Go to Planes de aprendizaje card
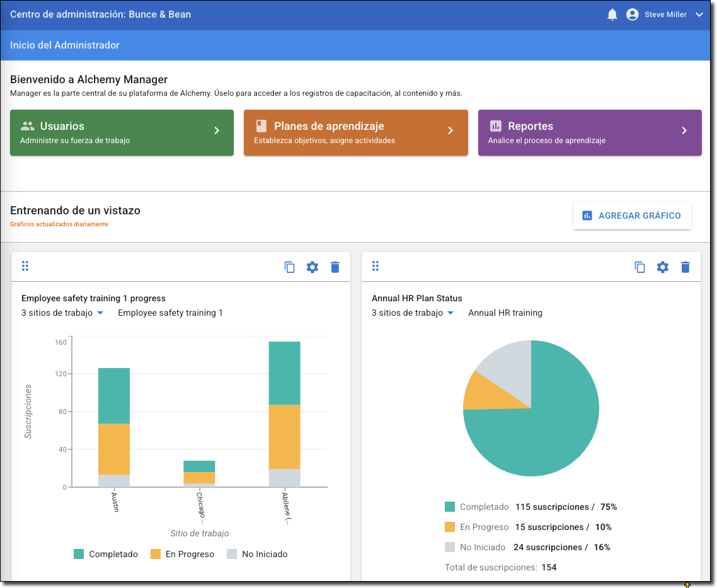 click(x=355, y=132)
